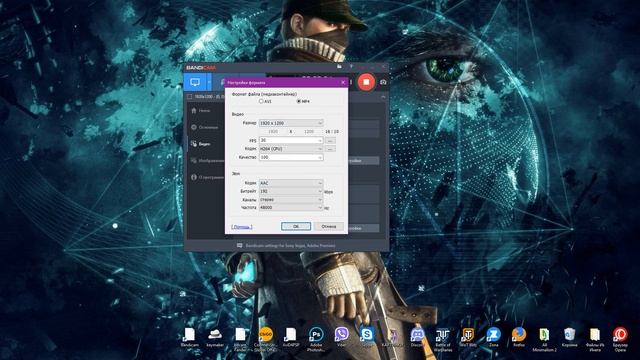Open the Частота 48000 dropdown
Screen dimensions: 640x360
click(x=291, y=207)
